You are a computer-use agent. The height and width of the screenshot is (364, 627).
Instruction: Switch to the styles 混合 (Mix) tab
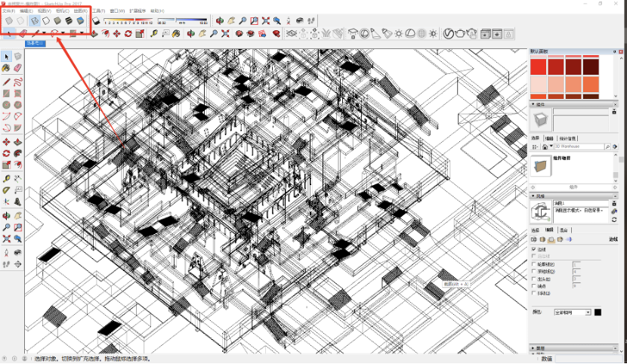pos(564,230)
